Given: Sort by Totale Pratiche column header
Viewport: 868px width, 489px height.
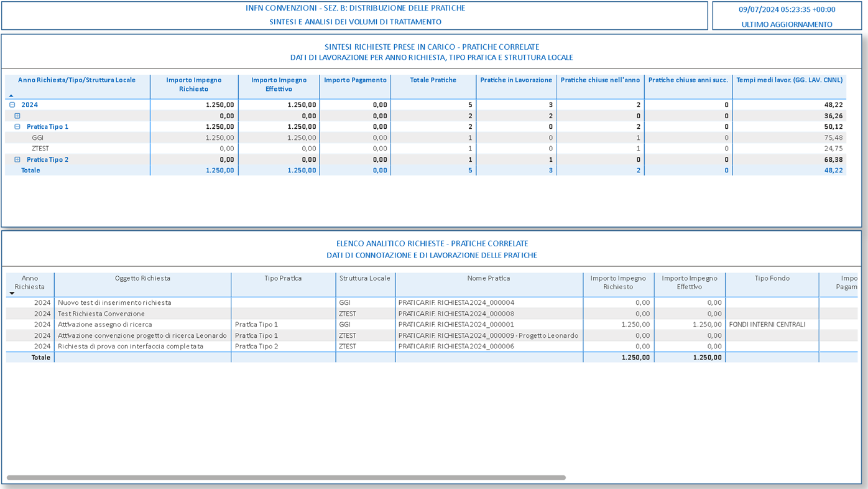Looking at the screenshot, I should pyautogui.click(x=433, y=80).
